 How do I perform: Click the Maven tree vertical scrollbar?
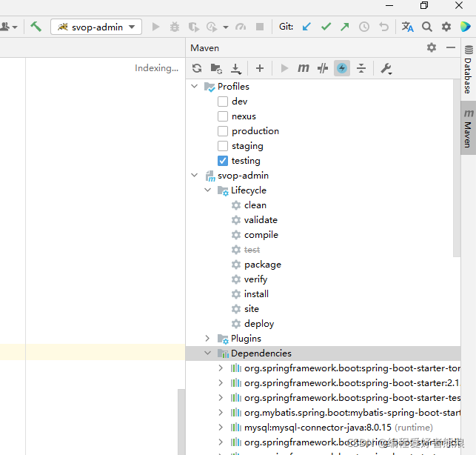click(457, 168)
